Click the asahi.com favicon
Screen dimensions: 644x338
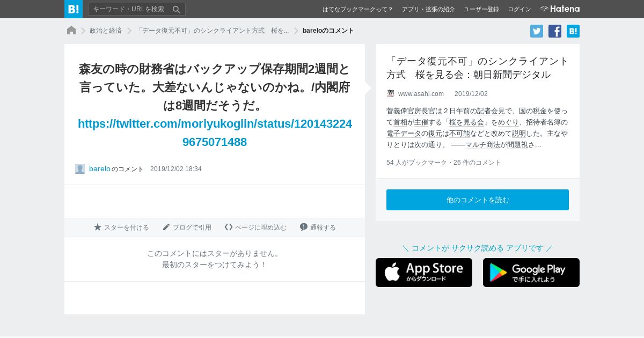(391, 93)
